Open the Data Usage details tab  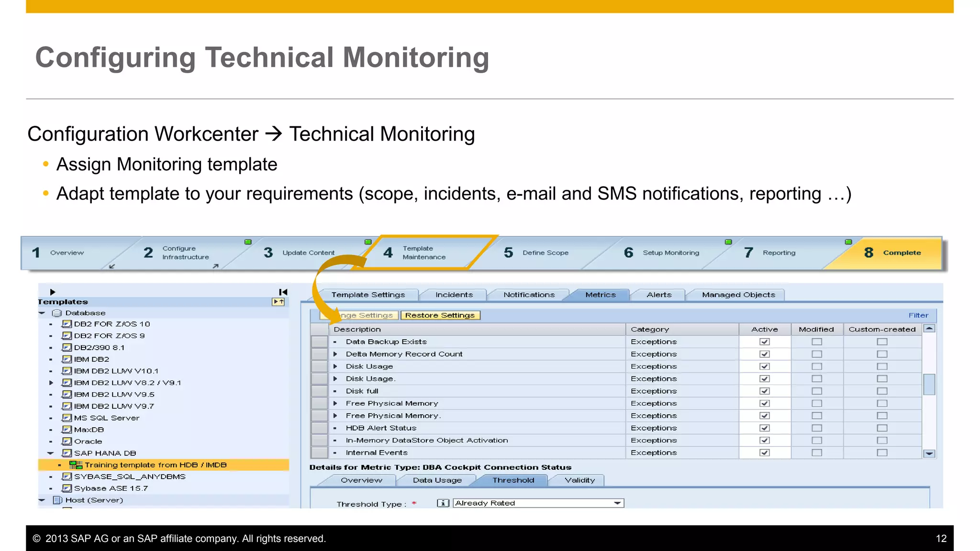pos(437,480)
